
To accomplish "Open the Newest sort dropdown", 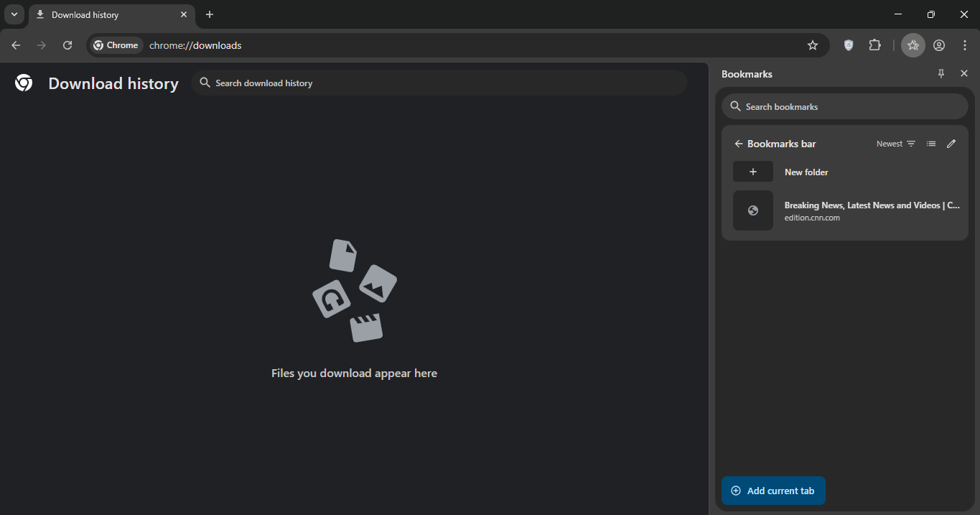I will [x=896, y=144].
